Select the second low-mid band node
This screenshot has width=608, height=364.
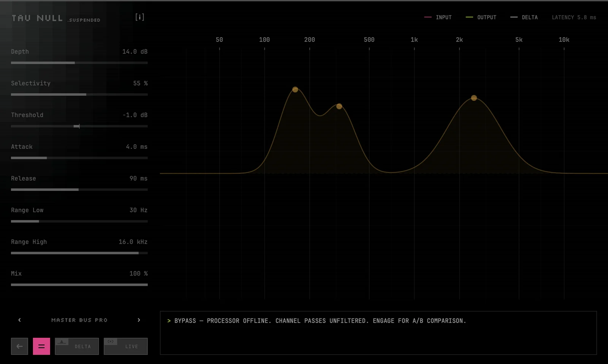(339, 106)
